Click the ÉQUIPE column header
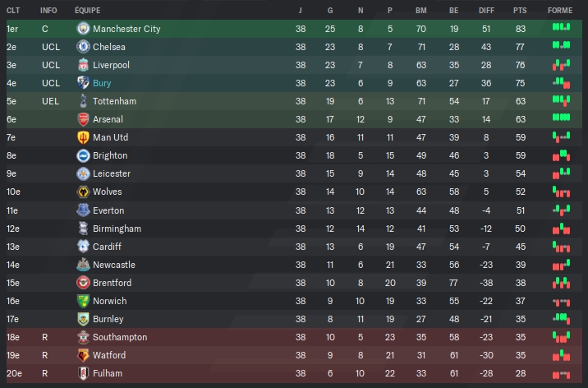 87,11
